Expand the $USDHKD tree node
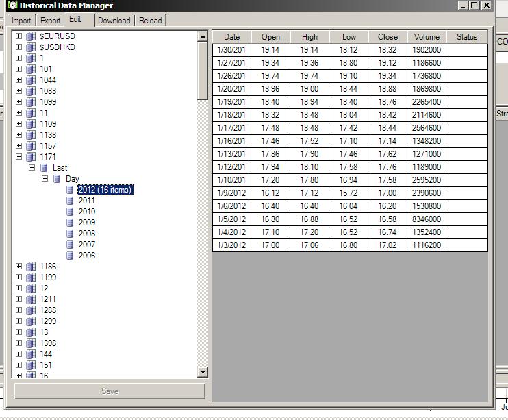508x420 pixels. [x=18, y=47]
